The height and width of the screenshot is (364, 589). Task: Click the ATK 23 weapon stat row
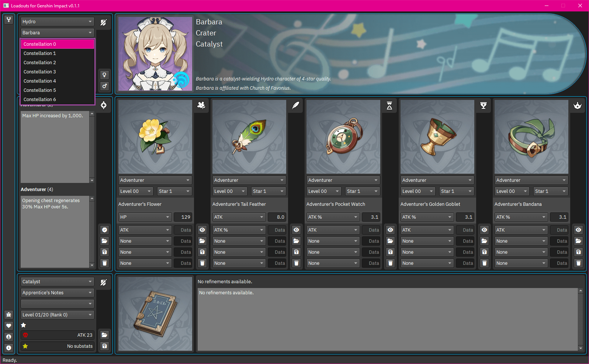pos(58,335)
